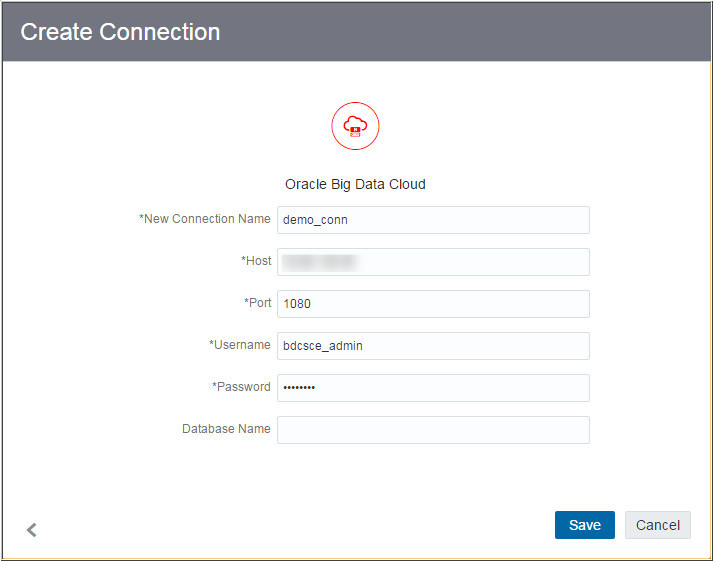713x561 pixels.
Task: Click the Create Connection dialog title
Action: tap(120, 32)
